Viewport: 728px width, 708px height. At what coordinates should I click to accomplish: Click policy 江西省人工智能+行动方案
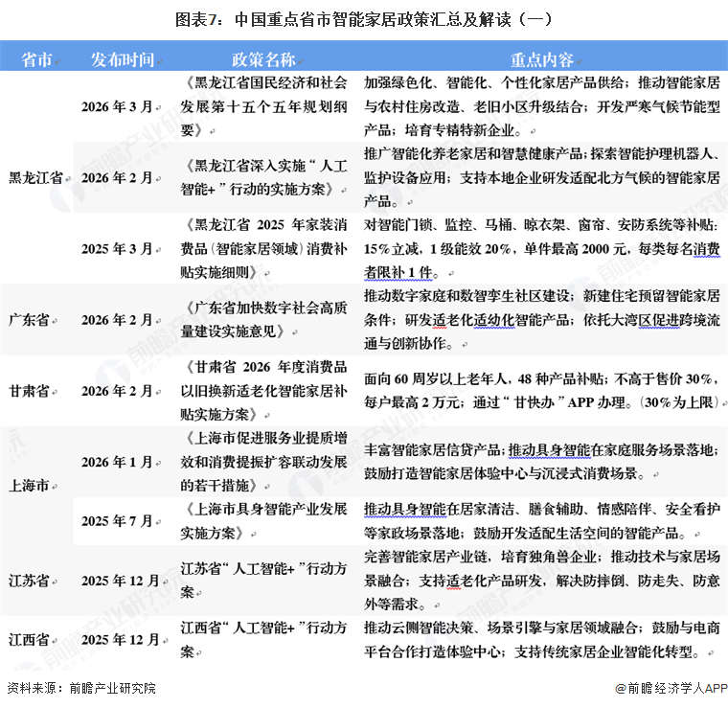[x=263, y=640]
